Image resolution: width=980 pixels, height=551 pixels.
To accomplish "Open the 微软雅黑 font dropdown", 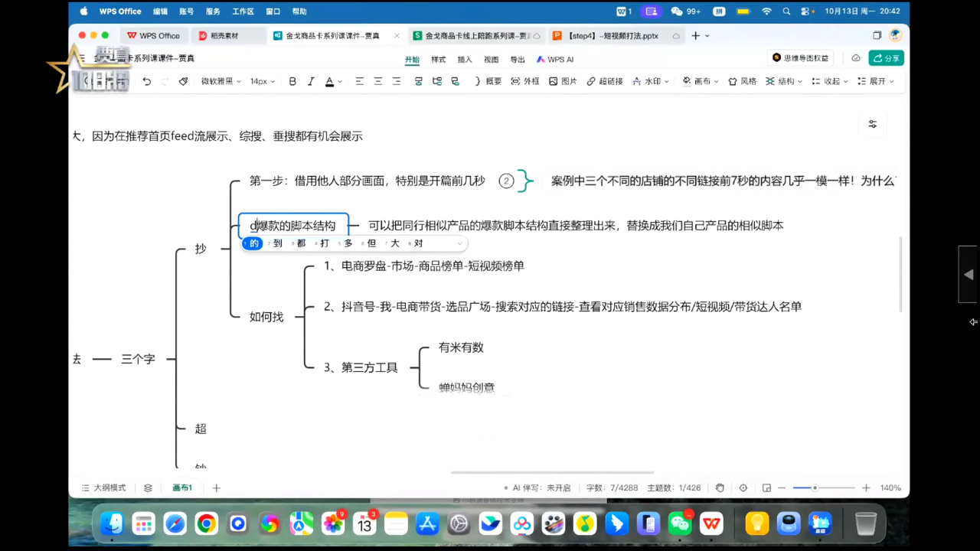I will (220, 81).
